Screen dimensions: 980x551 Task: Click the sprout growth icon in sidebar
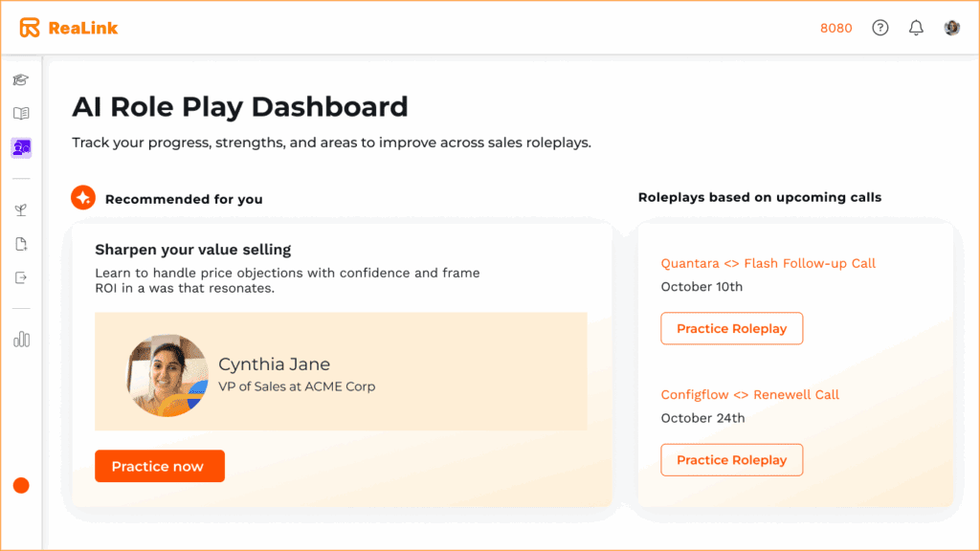pos(21,209)
